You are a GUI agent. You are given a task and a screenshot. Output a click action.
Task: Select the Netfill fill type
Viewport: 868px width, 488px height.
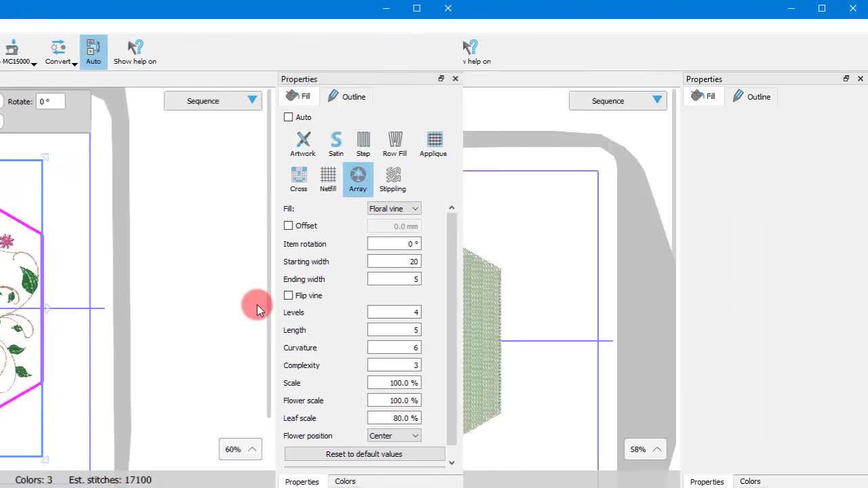[x=328, y=179]
